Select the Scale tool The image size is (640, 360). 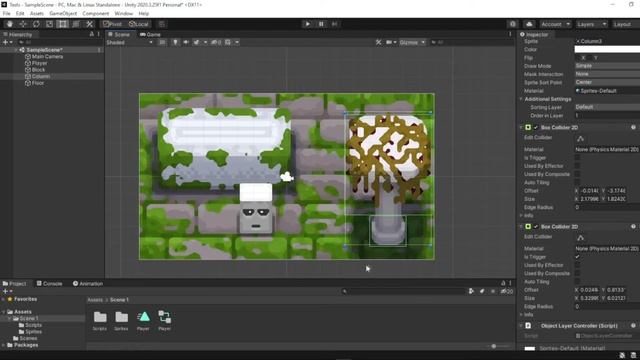pyautogui.click(x=49, y=24)
